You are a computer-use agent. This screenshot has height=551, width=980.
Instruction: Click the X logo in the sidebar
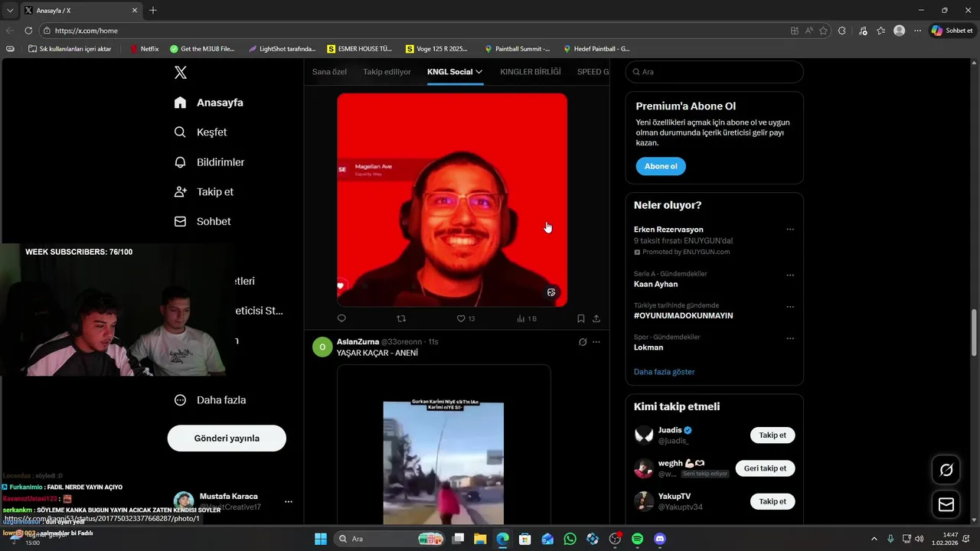coord(181,73)
